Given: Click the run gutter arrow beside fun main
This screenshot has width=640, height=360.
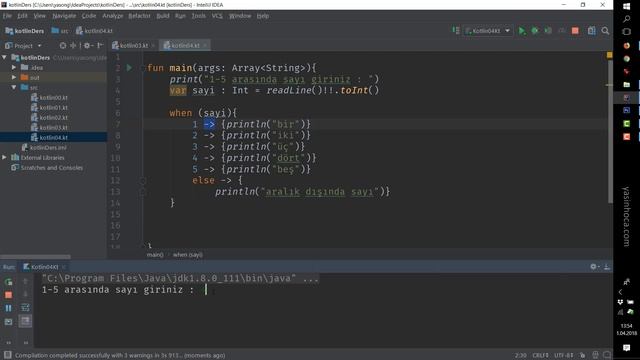Looking at the screenshot, I should (129, 68).
